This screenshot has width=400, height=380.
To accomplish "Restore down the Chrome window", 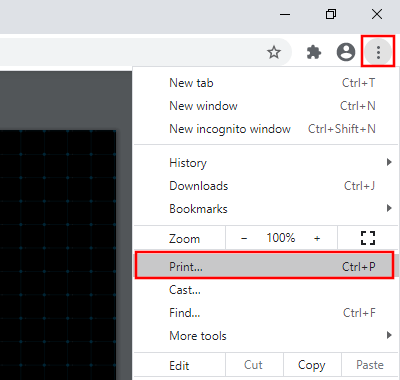I will [331, 14].
